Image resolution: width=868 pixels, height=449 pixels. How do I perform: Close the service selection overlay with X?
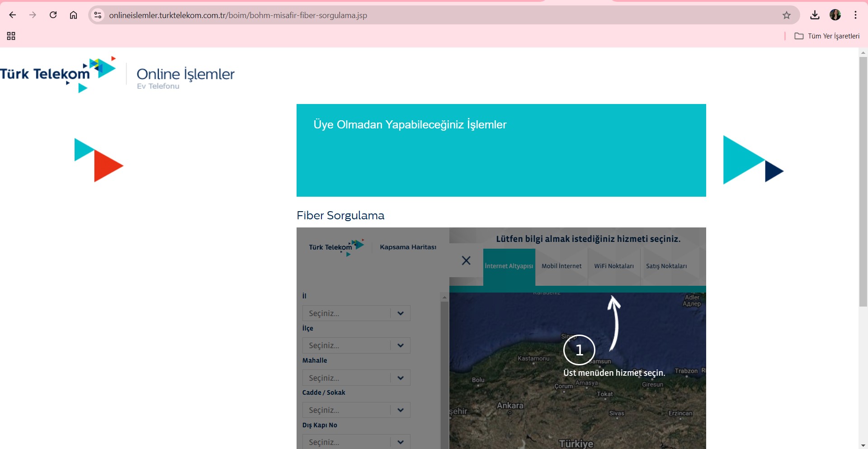tap(466, 260)
